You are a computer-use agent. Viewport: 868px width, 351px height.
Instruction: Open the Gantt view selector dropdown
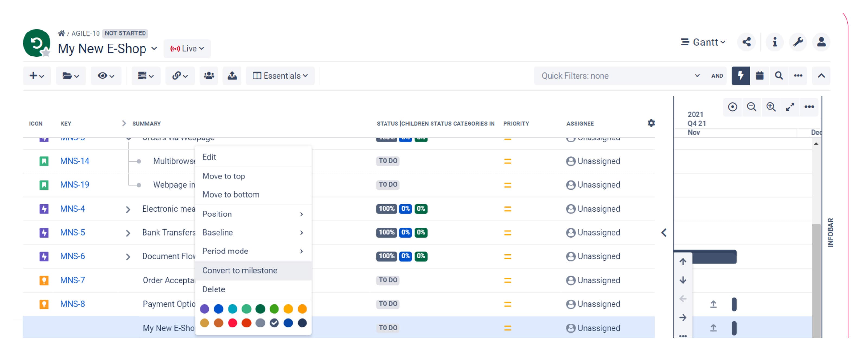(703, 42)
